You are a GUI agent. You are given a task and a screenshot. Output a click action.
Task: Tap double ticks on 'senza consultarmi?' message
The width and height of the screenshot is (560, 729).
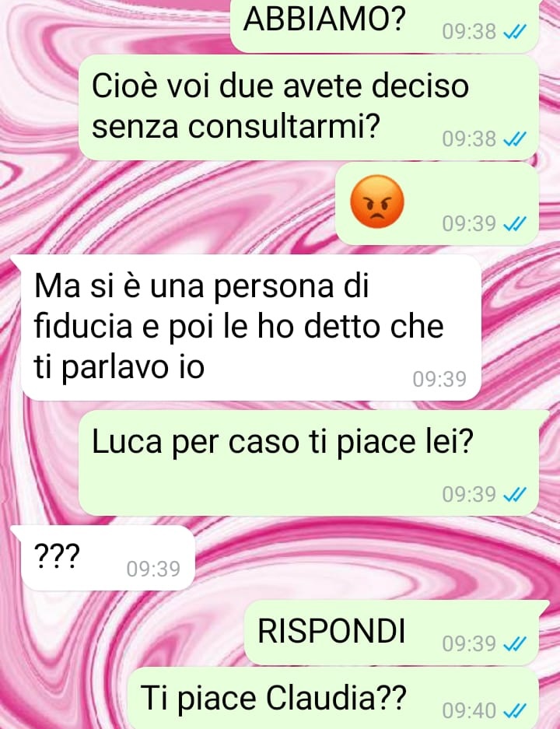515,138
